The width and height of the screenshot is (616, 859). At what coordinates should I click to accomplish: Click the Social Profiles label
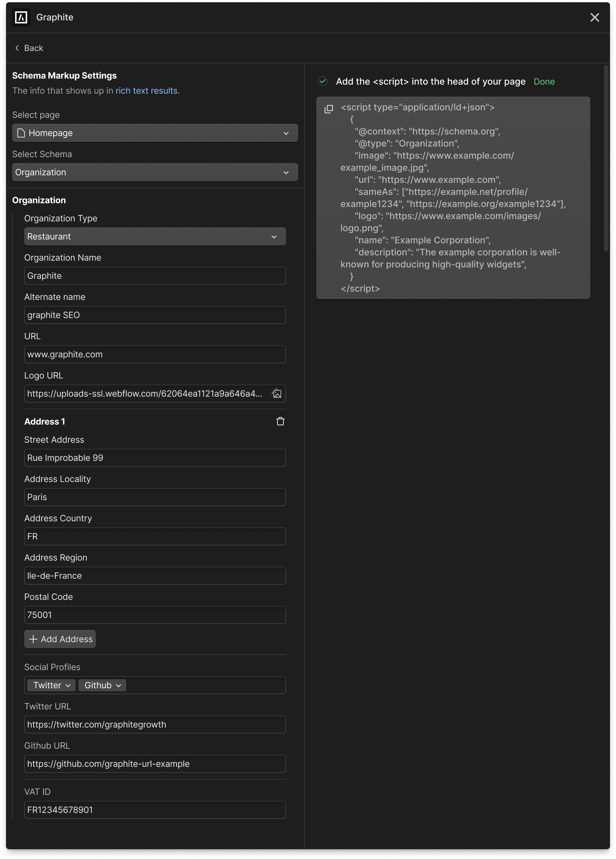pos(52,667)
